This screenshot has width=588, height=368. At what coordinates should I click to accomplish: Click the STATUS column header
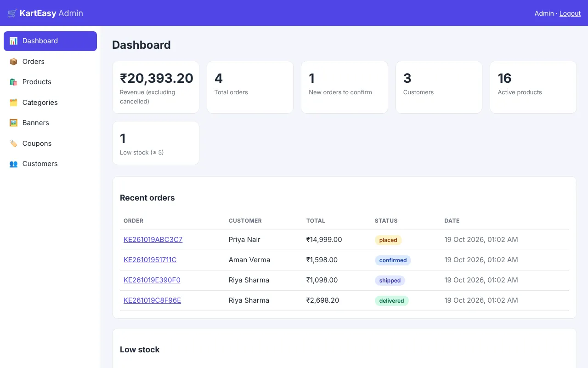click(386, 221)
